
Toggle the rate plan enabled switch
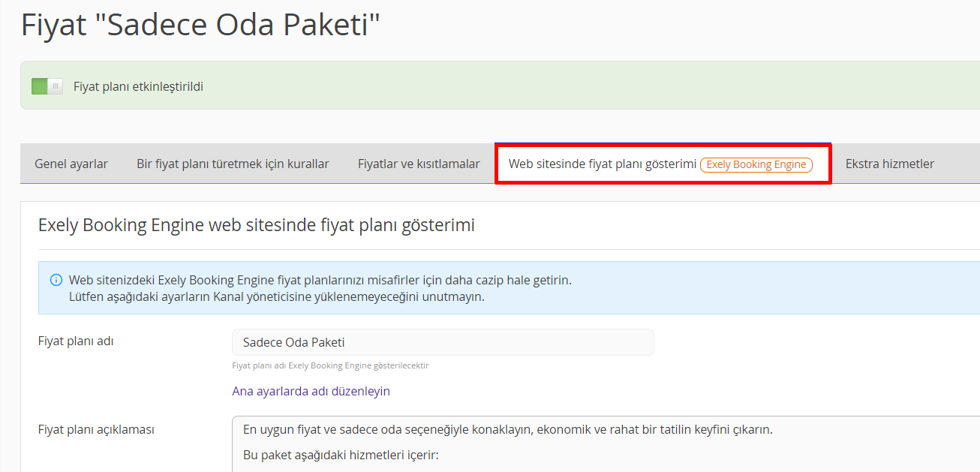coord(47,86)
